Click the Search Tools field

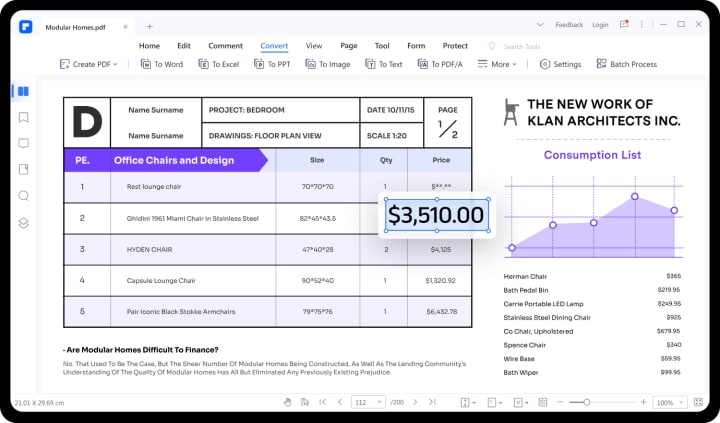click(522, 46)
